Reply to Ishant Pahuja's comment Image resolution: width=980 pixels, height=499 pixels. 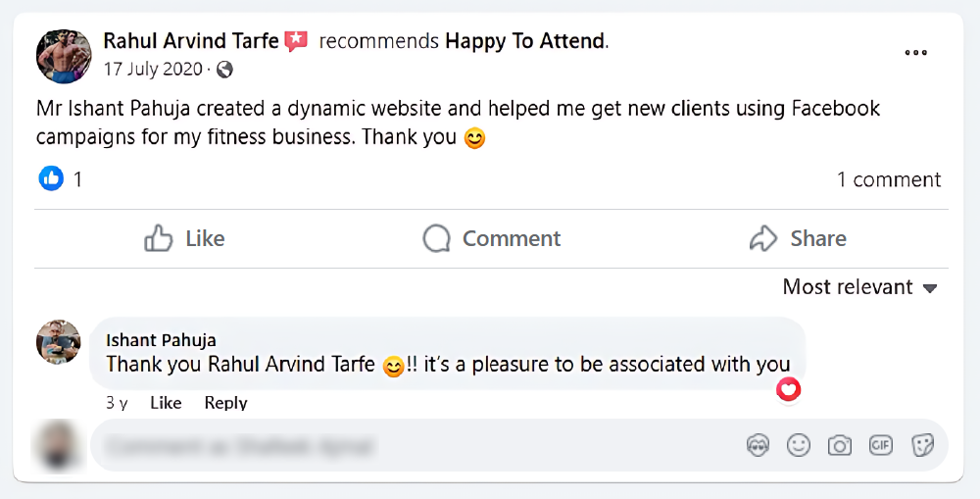point(225,403)
